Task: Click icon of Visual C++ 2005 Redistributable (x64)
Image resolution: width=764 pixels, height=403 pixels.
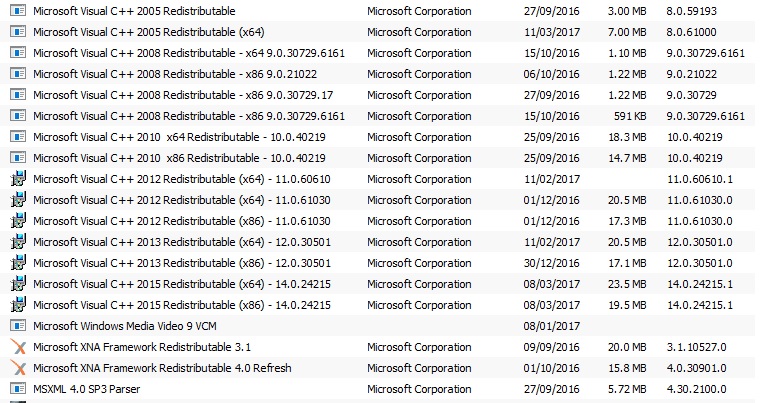Action: [18, 32]
